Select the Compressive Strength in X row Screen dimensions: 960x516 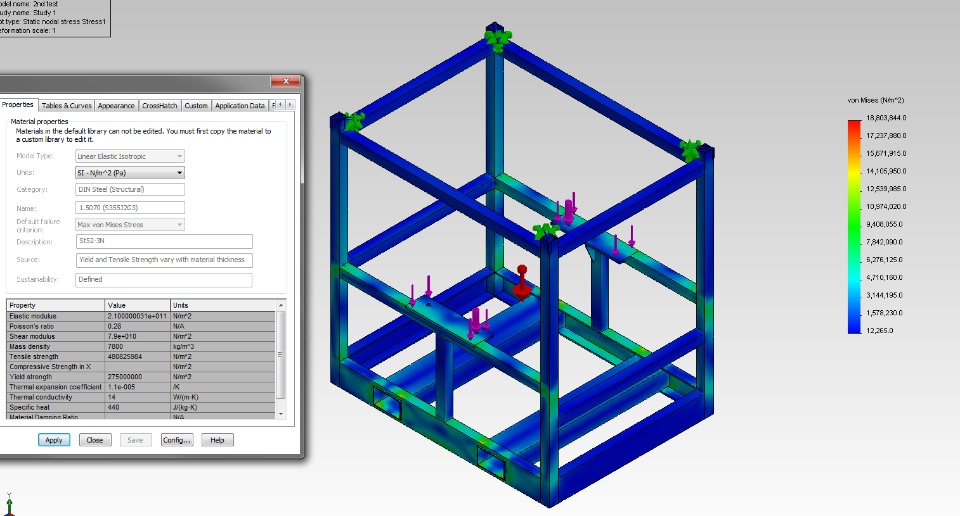pos(141,367)
